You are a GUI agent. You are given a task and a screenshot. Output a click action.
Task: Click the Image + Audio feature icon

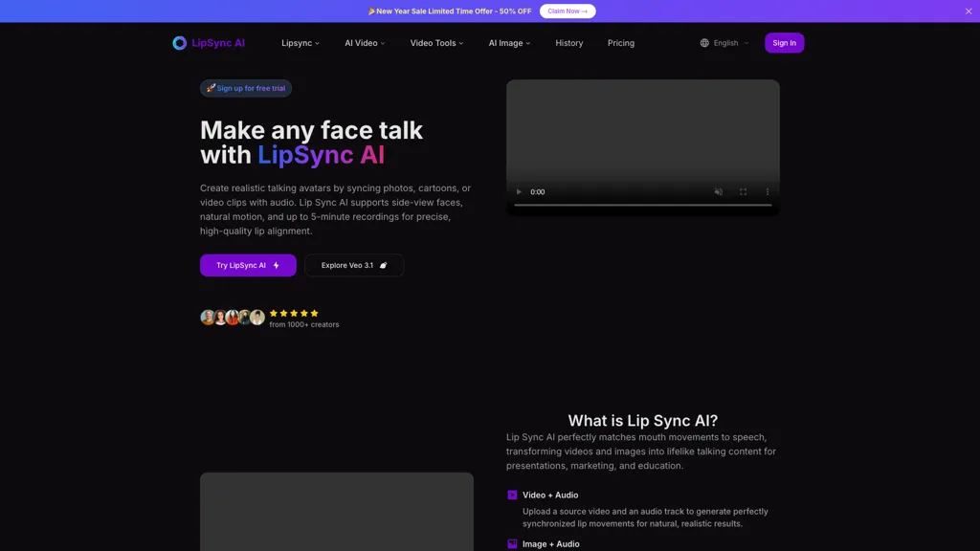tap(511, 543)
